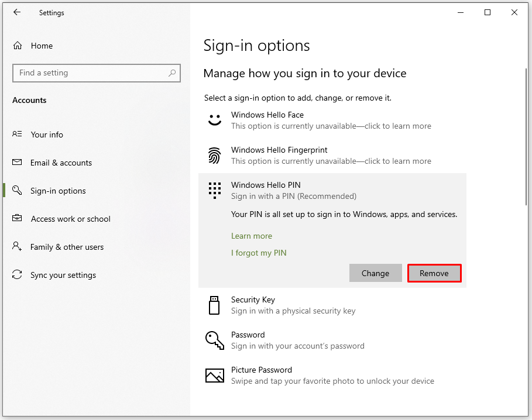Open Email & accounts settings
The width and height of the screenshot is (532, 420).
tap(61, 163)
